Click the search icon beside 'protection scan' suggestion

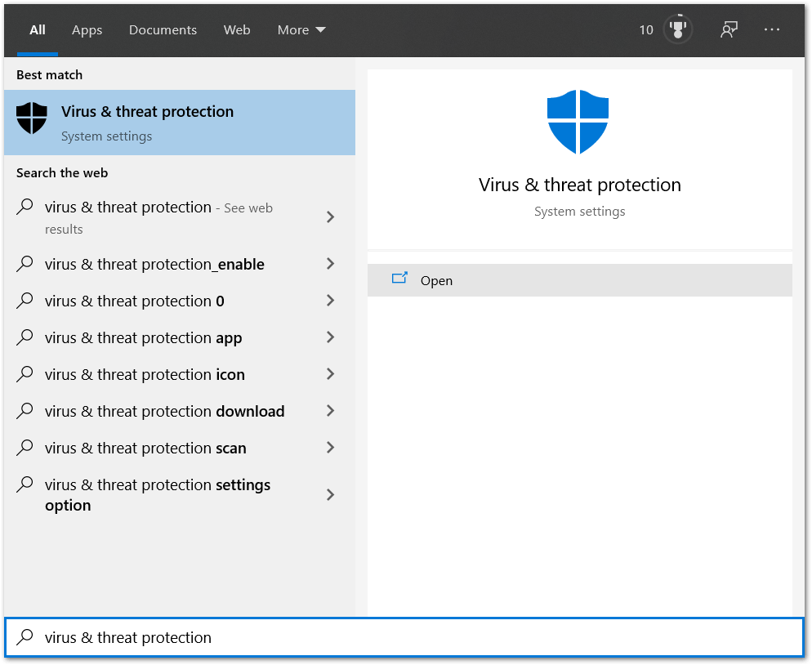tap(25, 448)
